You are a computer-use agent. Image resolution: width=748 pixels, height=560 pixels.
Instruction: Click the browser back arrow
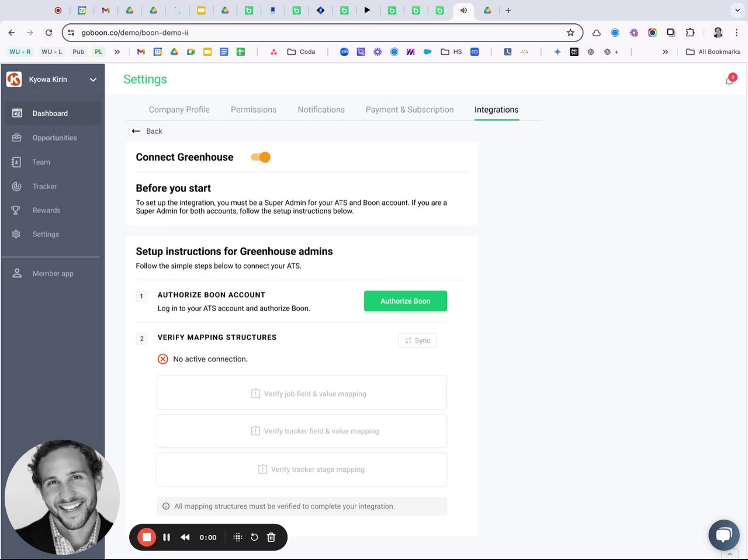(x=12, y=33)
